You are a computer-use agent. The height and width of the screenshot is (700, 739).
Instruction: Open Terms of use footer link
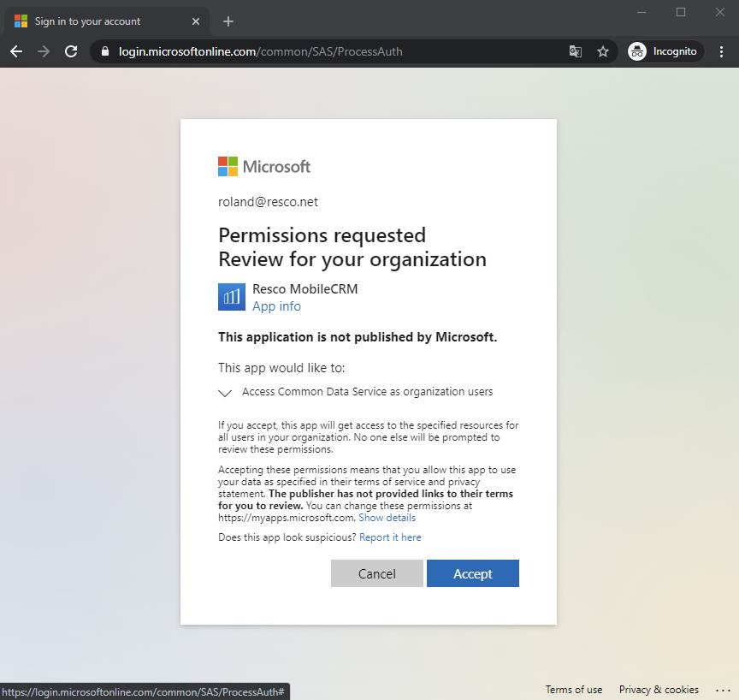click(574, 690)
